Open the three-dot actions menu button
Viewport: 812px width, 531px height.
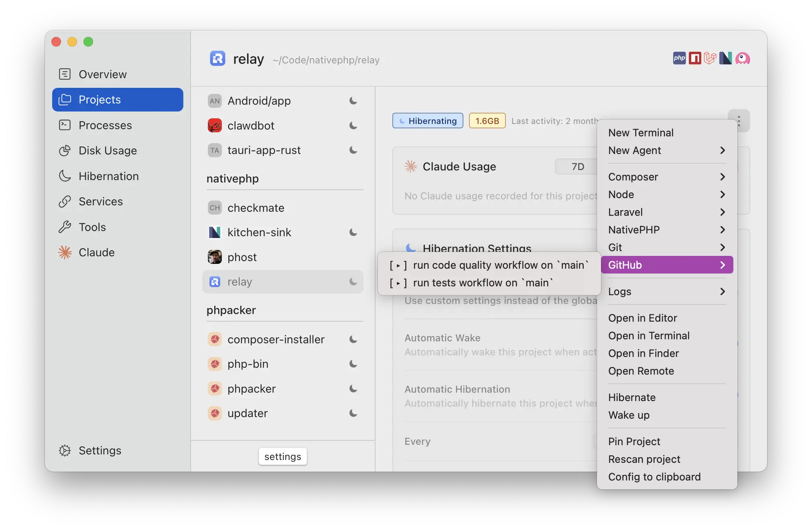click(739, 121)
